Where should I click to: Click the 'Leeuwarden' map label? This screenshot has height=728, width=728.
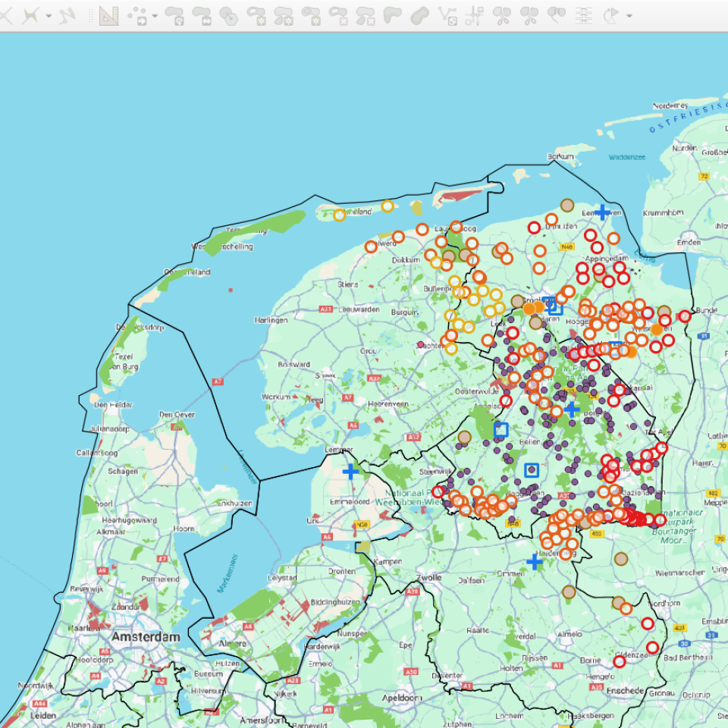pyautogui.click(x=359, y=309)
